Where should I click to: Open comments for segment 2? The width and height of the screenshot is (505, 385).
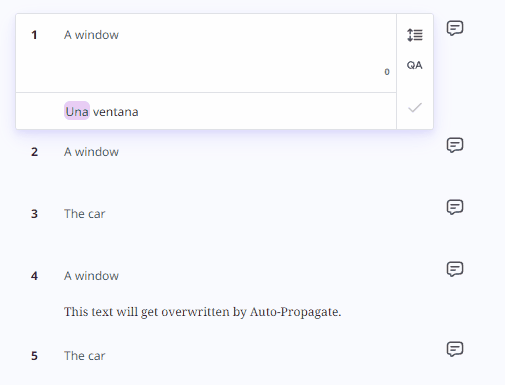point(455,145)
